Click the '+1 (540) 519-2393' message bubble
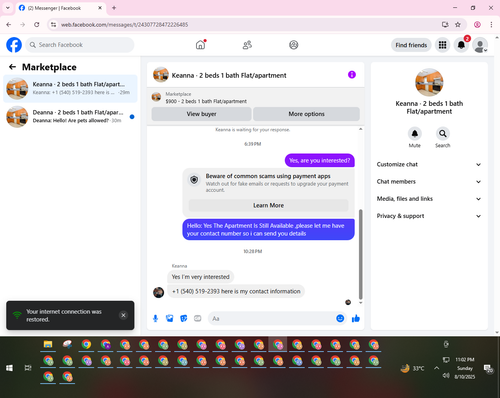Image resolution: width=500 pixels, height=398 pixels. 236,291
